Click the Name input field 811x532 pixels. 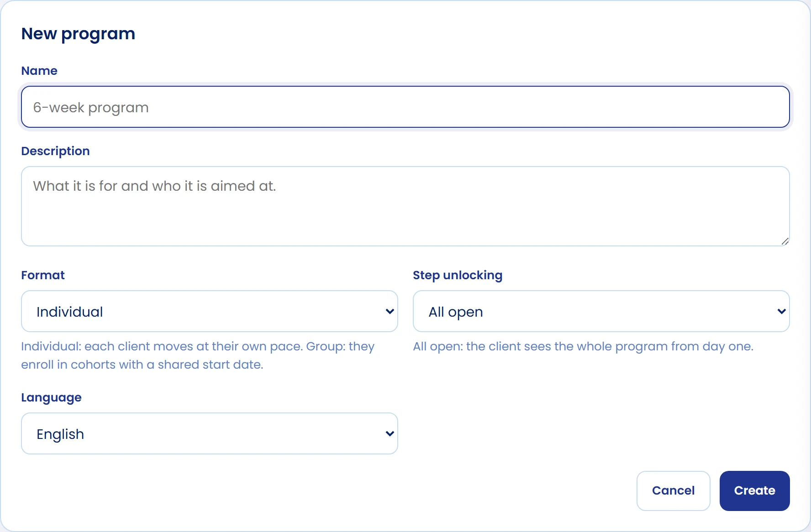coord(405,107)
